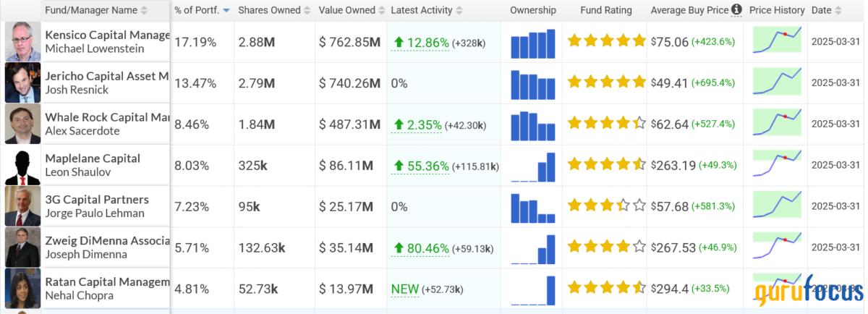Click Maplelane's star rating

[606, 165]
